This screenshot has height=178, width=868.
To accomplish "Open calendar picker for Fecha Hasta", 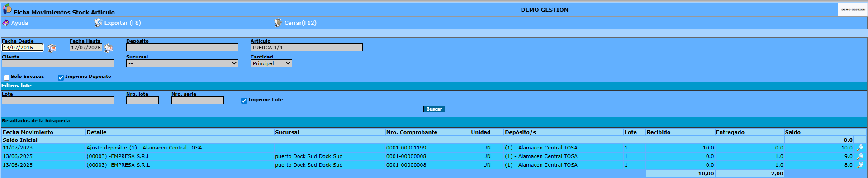I will pos(109,48).
